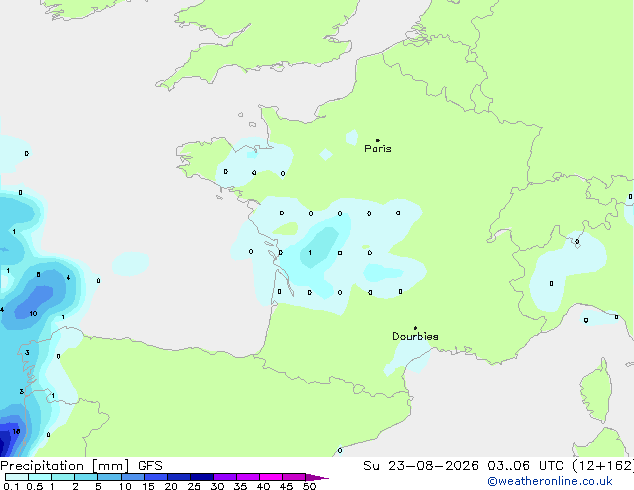Click the '50' legend scale number
This screenshot has width=634, height=490.
309,486
